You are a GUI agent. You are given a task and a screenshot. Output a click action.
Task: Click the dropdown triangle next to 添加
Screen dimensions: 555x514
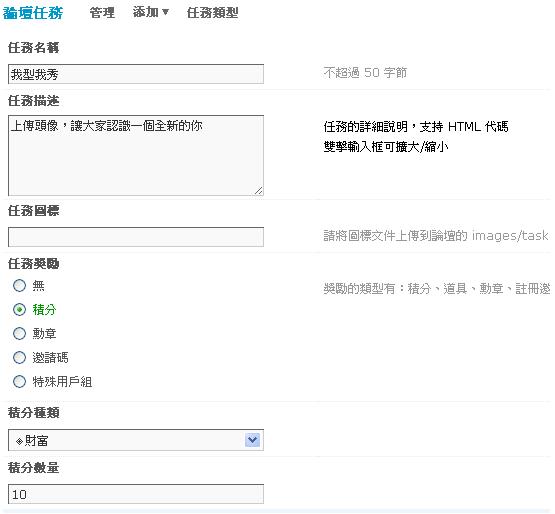click(x=165, y=13)
